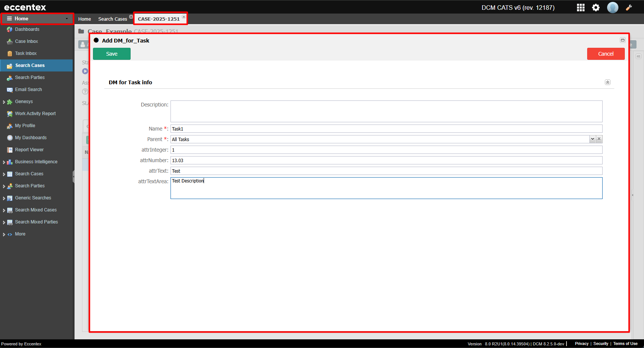Image resolution: width=644 pixels, height=348 pixels.
Task: Click the Search Mixed Parties icon
Action: (10, 222)
